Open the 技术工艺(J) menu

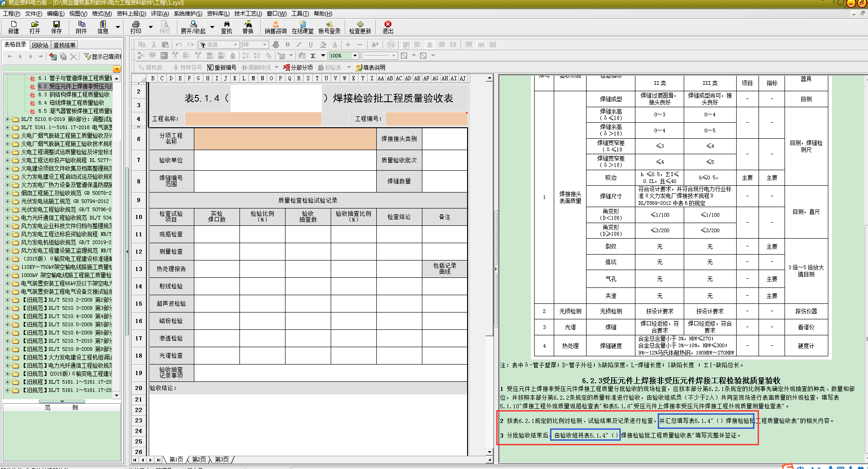248,14
